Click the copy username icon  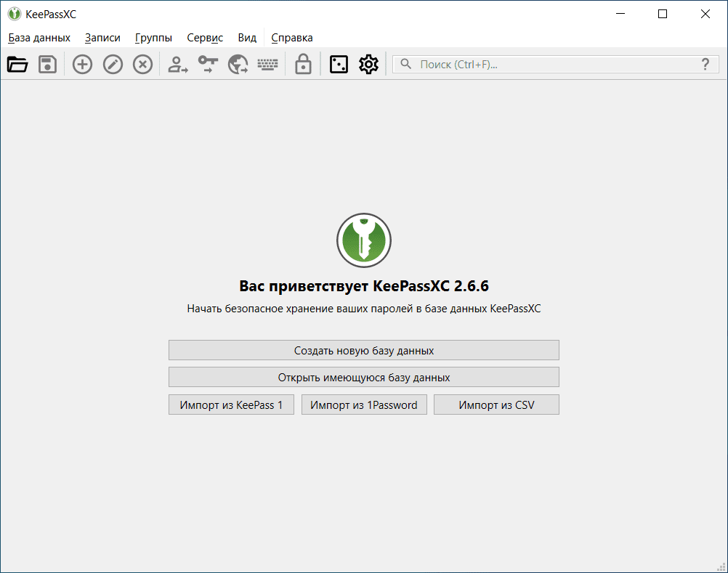pyautogui.click(x=178, y=65)
